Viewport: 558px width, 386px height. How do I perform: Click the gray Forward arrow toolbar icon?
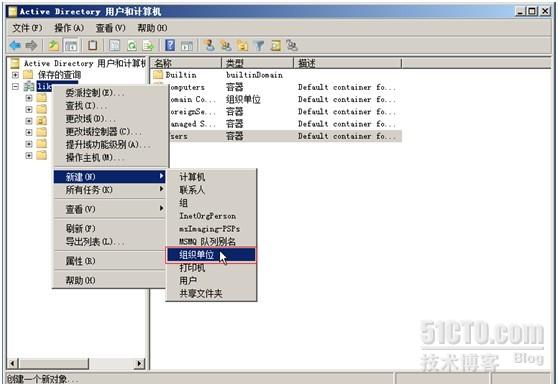pos(32,45)
